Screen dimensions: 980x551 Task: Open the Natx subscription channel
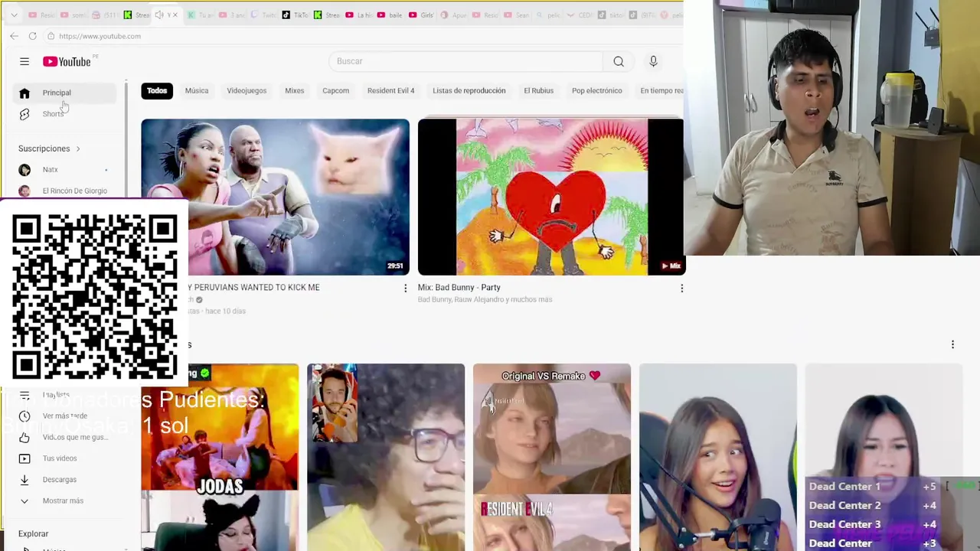tap(65, 170)
